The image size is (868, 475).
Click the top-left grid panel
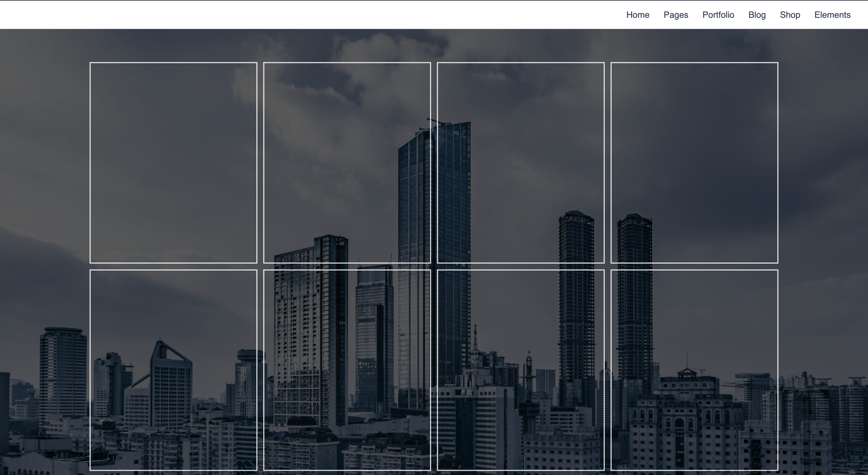click(174, 163)
